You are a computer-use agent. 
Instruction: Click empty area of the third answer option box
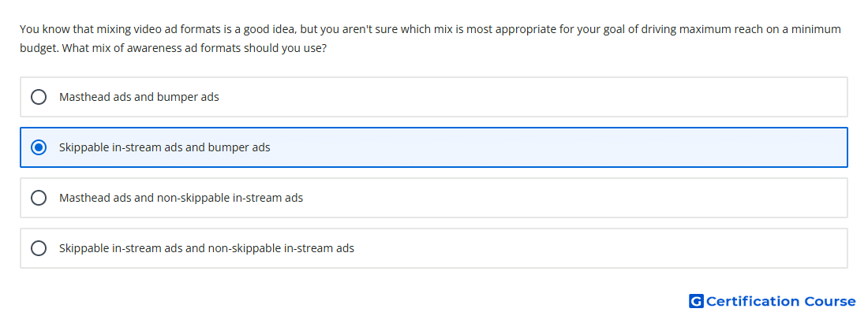coord(571,198)
